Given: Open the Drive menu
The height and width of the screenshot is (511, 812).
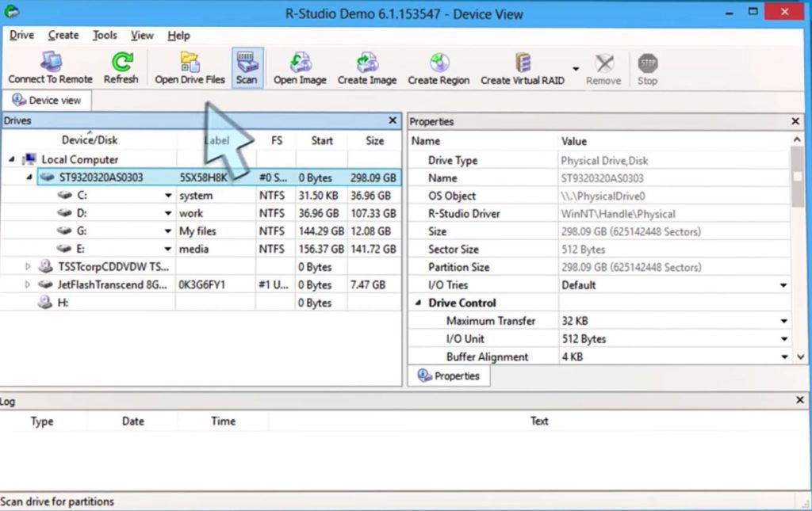Looking at the screenshot, I should point(21,35).
